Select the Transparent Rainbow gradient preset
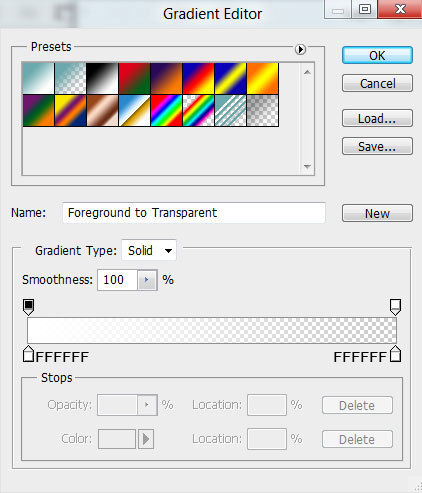This screenshot has height=493, width=422. point(198,110)
